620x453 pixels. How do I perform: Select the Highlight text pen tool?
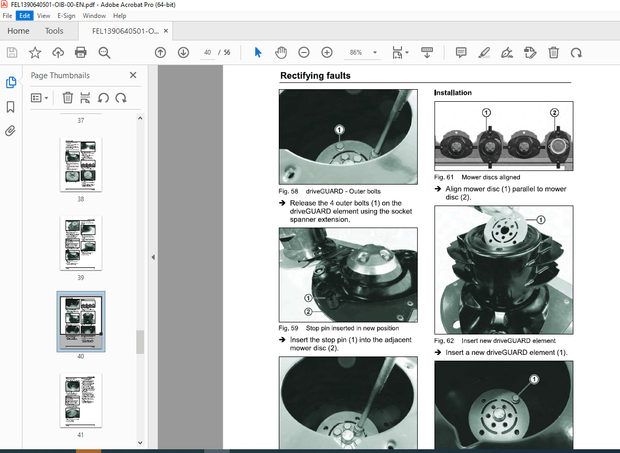[484, 53]
